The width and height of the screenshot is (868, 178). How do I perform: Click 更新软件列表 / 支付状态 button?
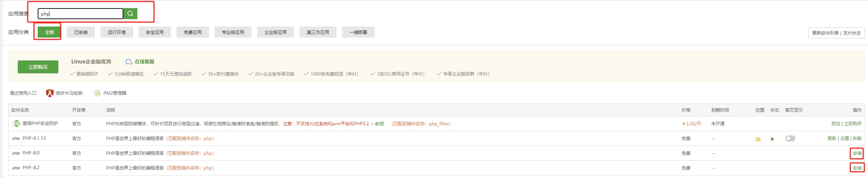tap(836, 33)
